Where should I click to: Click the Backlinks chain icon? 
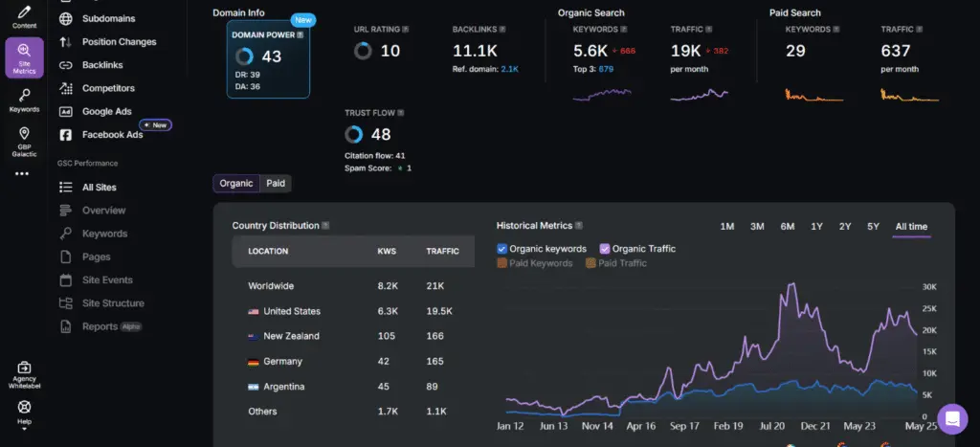66,65
